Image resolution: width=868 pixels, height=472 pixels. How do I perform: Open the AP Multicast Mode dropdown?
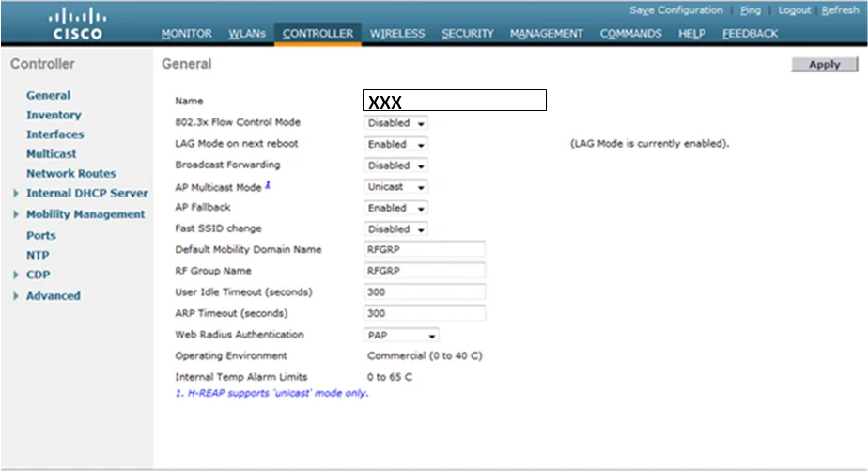click(x=395, y=187)
